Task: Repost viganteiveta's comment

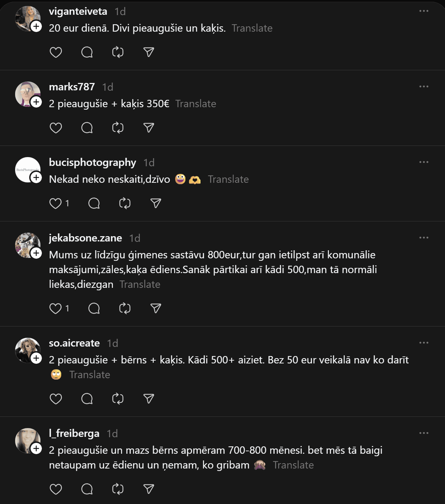Action: click(x=118, y=52)
